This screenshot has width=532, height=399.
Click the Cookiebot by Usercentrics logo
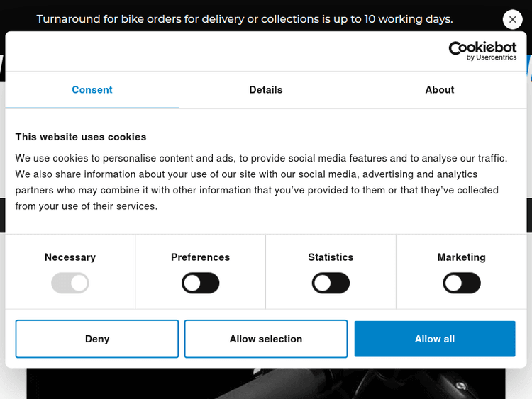pyautogui.click(x=482, y=50)
